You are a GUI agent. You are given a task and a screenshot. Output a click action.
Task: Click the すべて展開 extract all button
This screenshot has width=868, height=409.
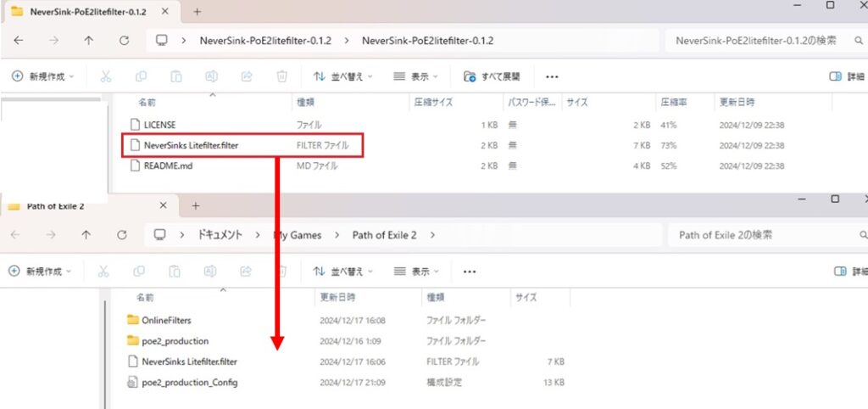click(x=492, y=76)
